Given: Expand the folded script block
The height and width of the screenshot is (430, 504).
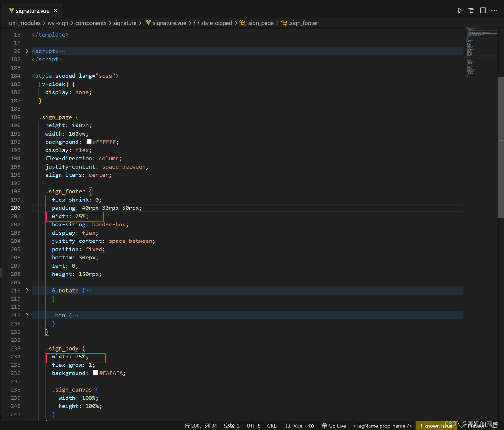Looking at the screenshot, I should 27,51.
